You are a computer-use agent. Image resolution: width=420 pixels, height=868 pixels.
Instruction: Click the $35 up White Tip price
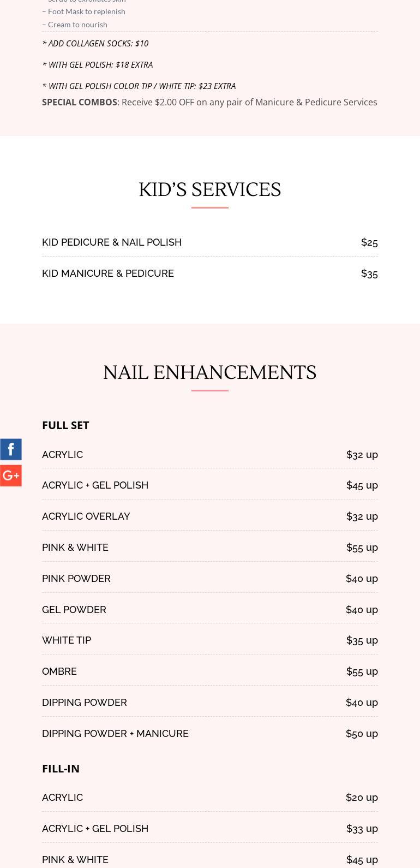[362, 640]
